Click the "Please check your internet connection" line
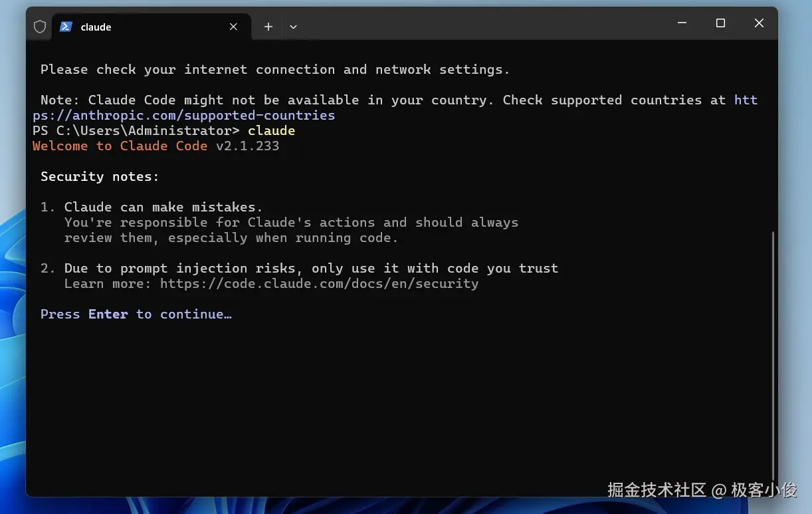The image size is (812, 514). click(x=275, y=69)
